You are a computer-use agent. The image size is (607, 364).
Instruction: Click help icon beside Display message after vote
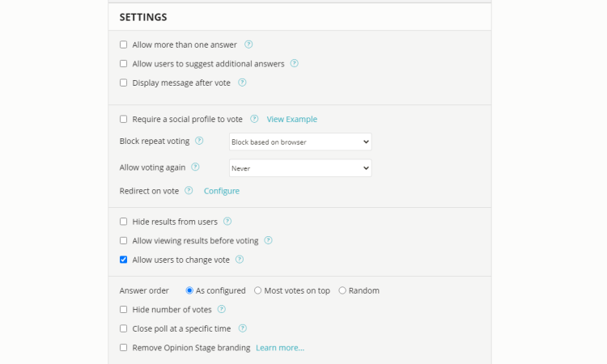coord(242,83)
